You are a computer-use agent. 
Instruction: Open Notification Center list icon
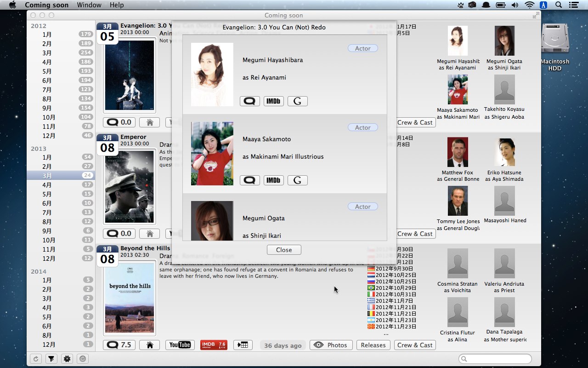(x=573, y=5)
